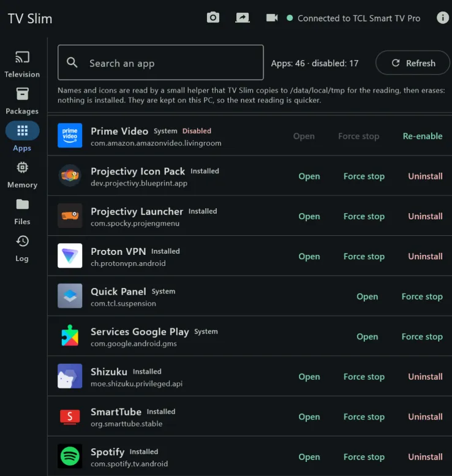Click the screen share icon in the header
The image size is (452, 476).
pyautogui.click(x=243, y=18)
